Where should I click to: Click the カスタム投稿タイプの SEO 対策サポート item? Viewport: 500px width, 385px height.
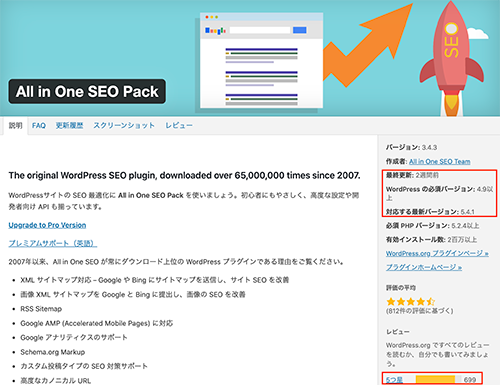[84, 366]
